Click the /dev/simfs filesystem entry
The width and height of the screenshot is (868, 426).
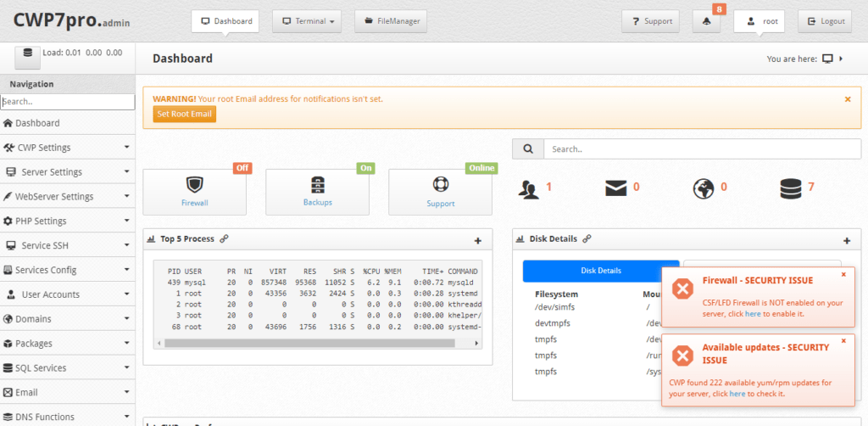pos(554,306)
